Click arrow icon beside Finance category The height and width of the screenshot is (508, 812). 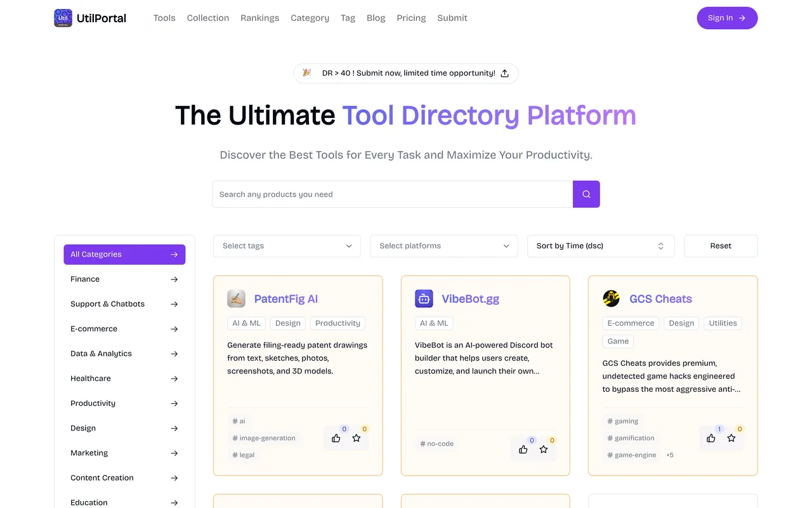174,279
